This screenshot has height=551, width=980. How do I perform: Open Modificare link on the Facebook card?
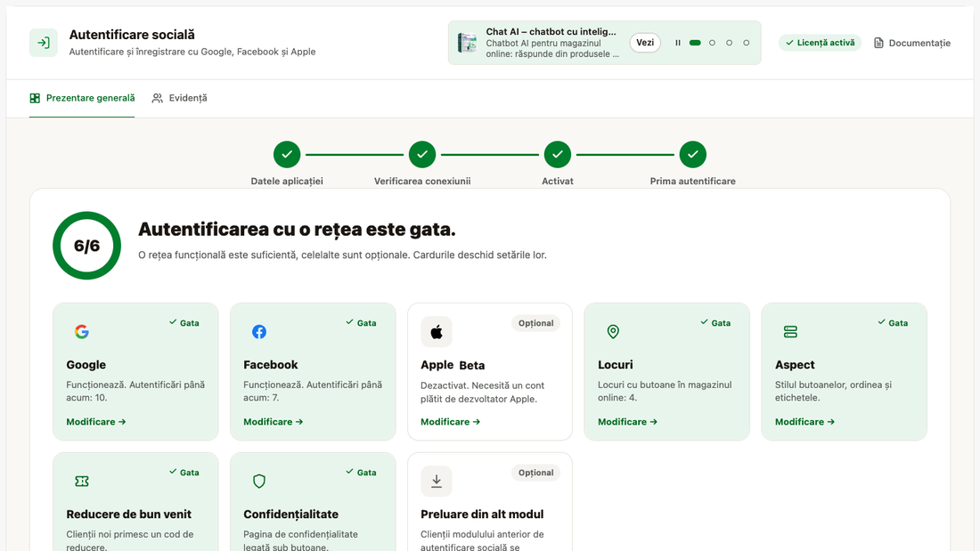(274, 422)
